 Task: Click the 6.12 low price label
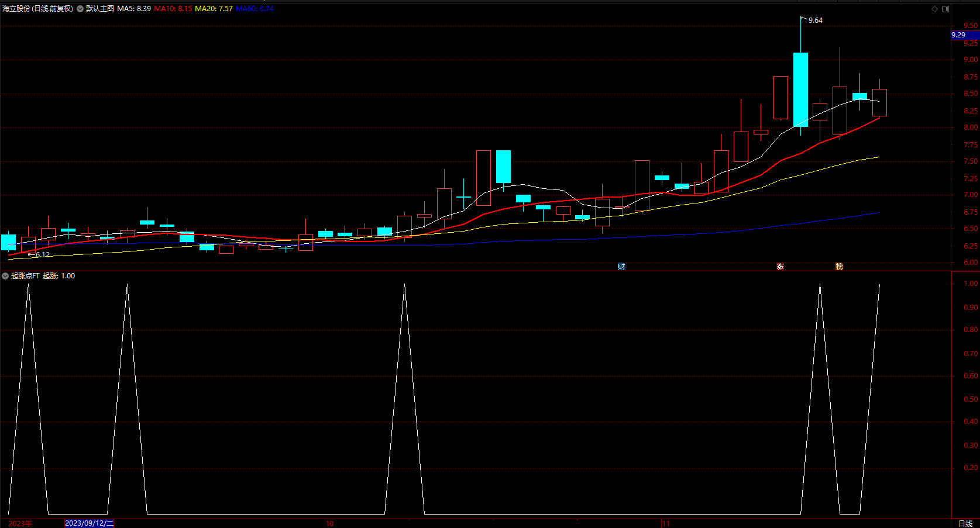[43, 255]
